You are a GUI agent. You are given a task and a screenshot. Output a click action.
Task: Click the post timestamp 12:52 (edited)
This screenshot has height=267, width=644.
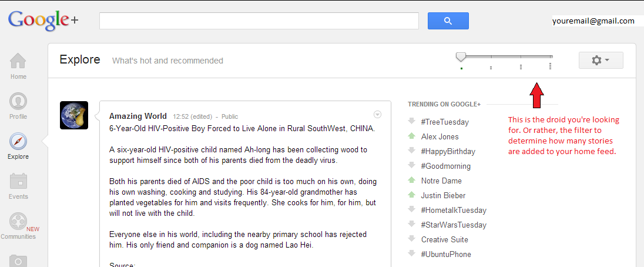[x=193, y=116]
